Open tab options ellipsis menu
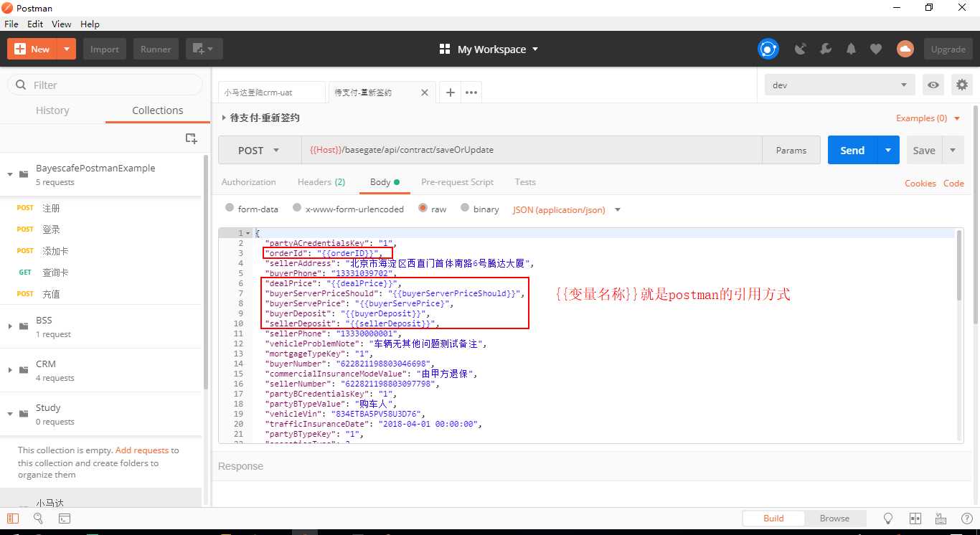This screenshot has height=535, width=980. point(471,92)
